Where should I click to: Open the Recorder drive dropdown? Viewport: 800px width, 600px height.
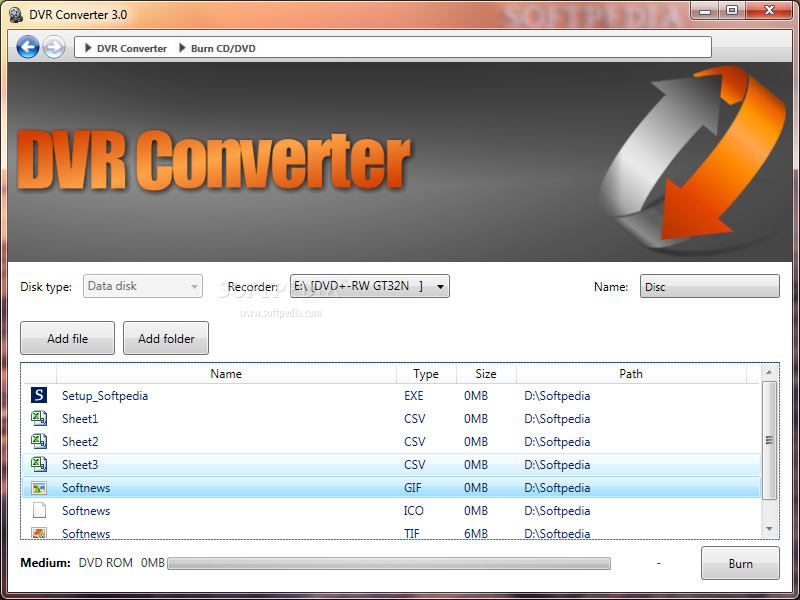coord(369,286)
